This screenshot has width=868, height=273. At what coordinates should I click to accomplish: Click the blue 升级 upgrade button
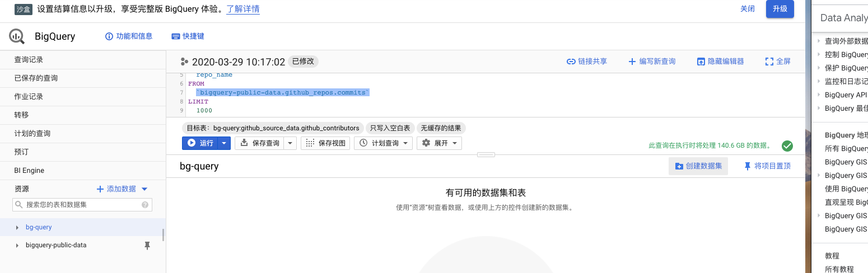pyautogui.click(x=780, y=9)
